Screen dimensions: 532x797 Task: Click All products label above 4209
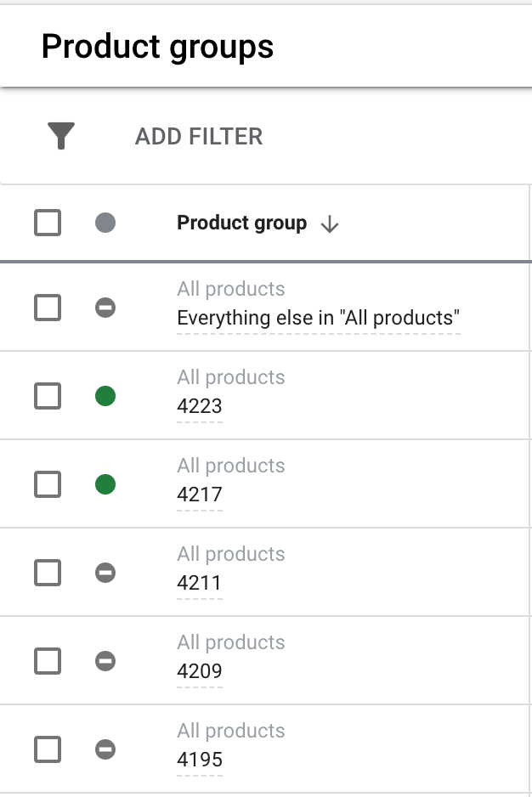click(231, 642)
